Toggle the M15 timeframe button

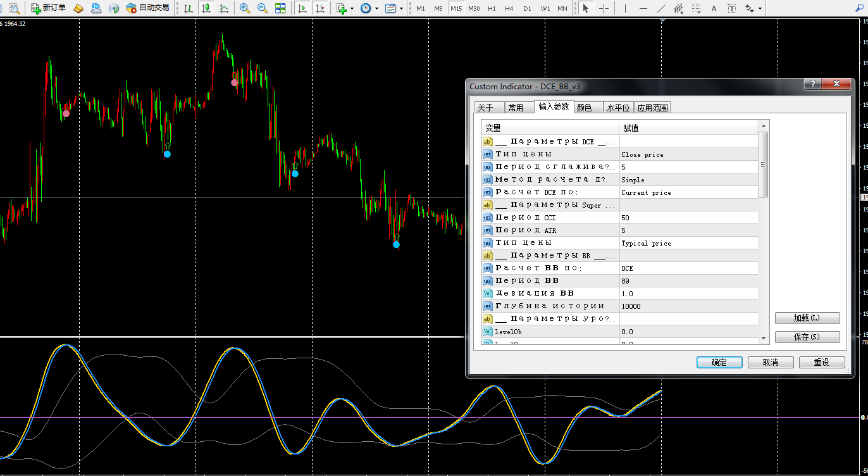pyautogui.click(x=456, y=8)
